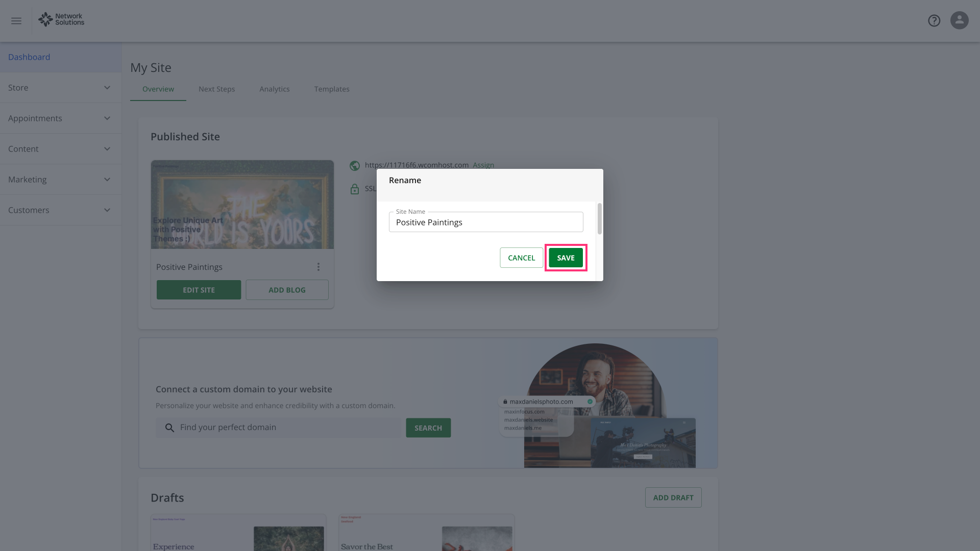Click the published site thumbnail preview
The width and height of the screenshot is (980, 551).
coord(242,205)
